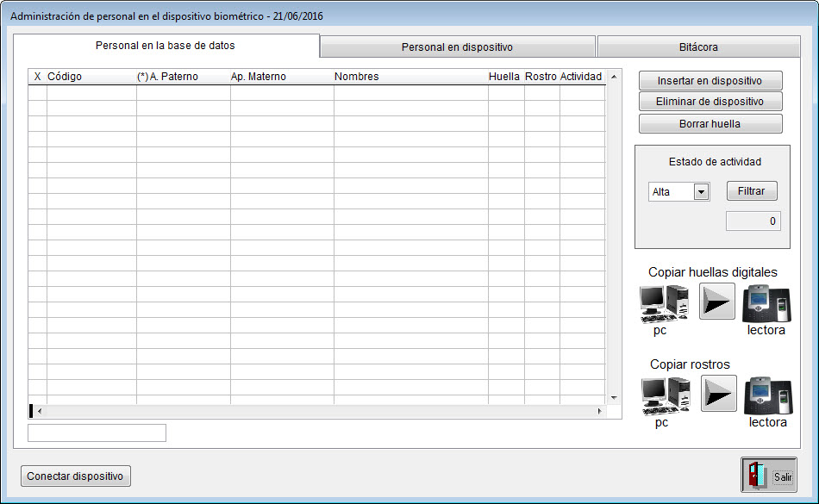Click the Salir exit door button
The height and width of the screenshot is (504, 819).
[x=769, y=476]
